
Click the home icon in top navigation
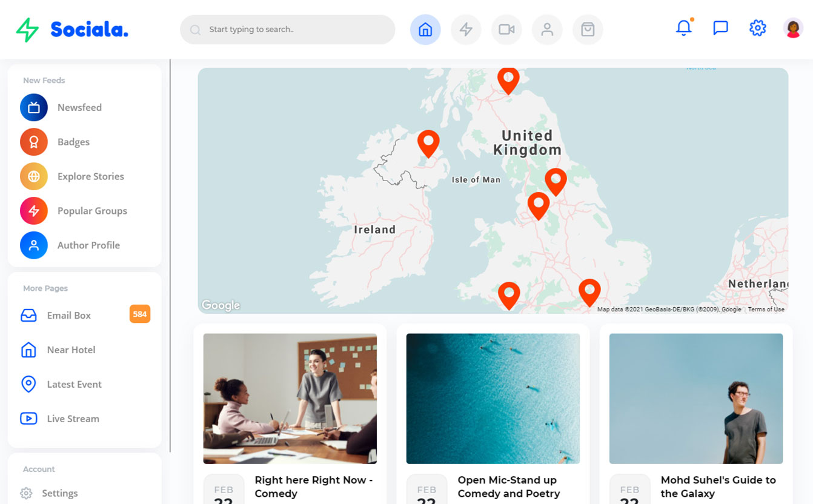(425, 30)
